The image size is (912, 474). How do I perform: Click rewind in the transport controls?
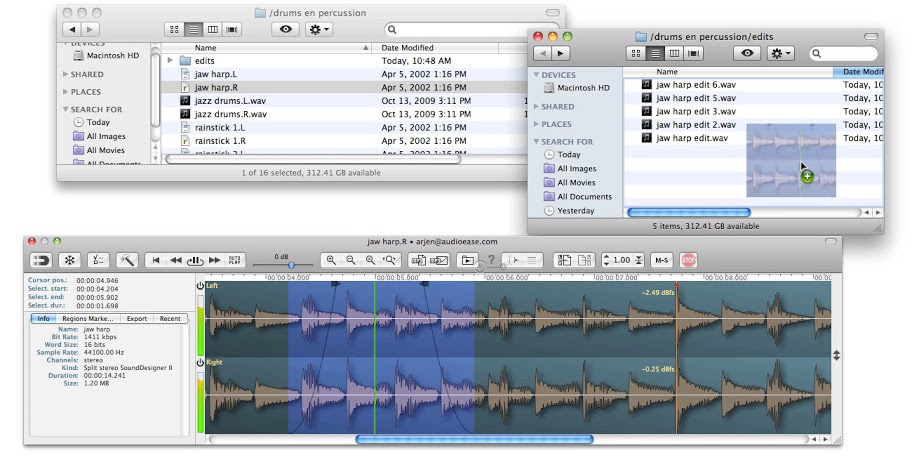(176, 260)
